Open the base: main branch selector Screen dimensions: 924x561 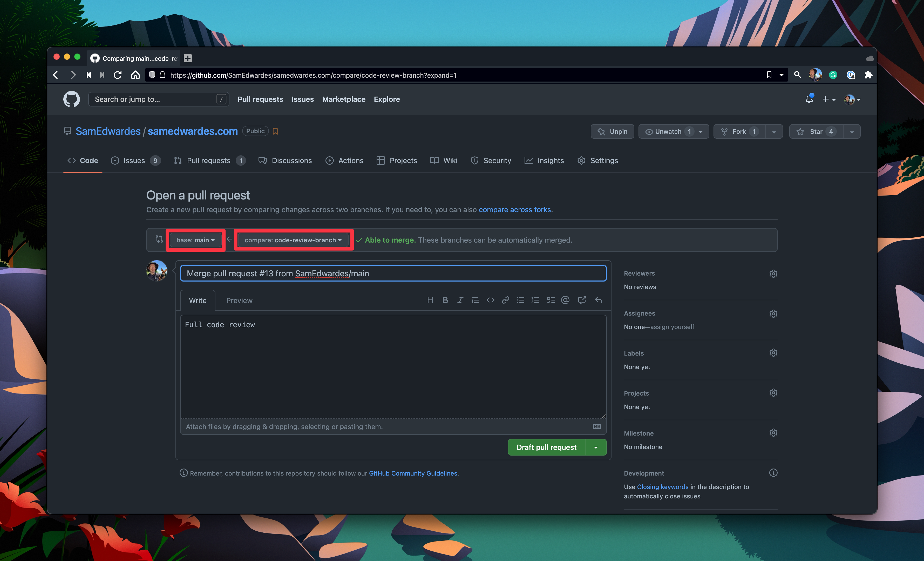click(x=195, y=240)
